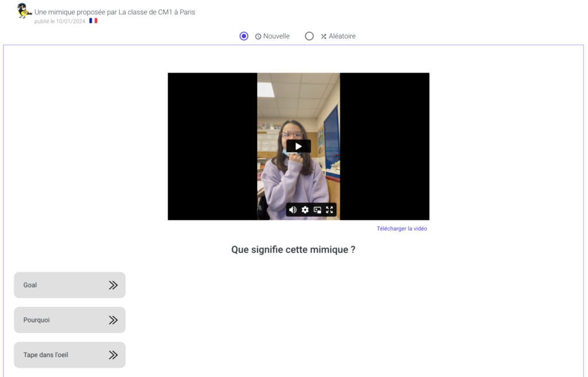Viewport: 588px width, 377px height.
Task: Open video settings gear
Action: pos(305,210)
